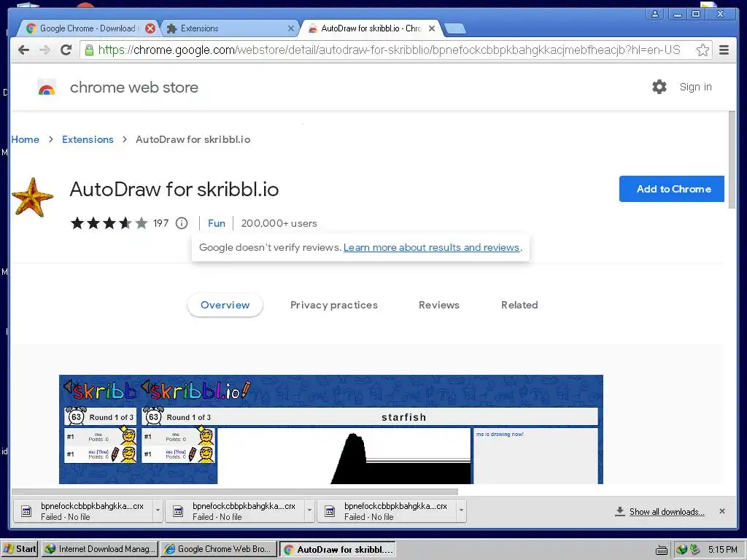Viewport: 747px width, 560px height.
Task: Open the second download item's dropdown arrow
Action: (x=309, y=510)
